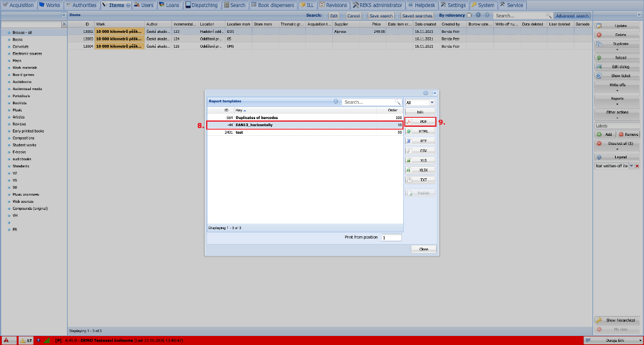This screenshot has width=644, height=345.
Task: Click the green signal strength icon
Action: 47,340
